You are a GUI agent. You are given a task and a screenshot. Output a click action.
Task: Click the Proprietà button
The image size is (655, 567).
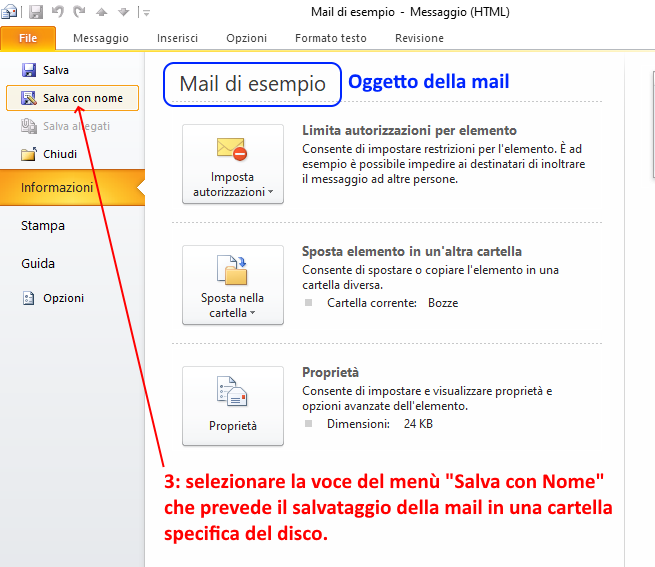tap(233, 406)
